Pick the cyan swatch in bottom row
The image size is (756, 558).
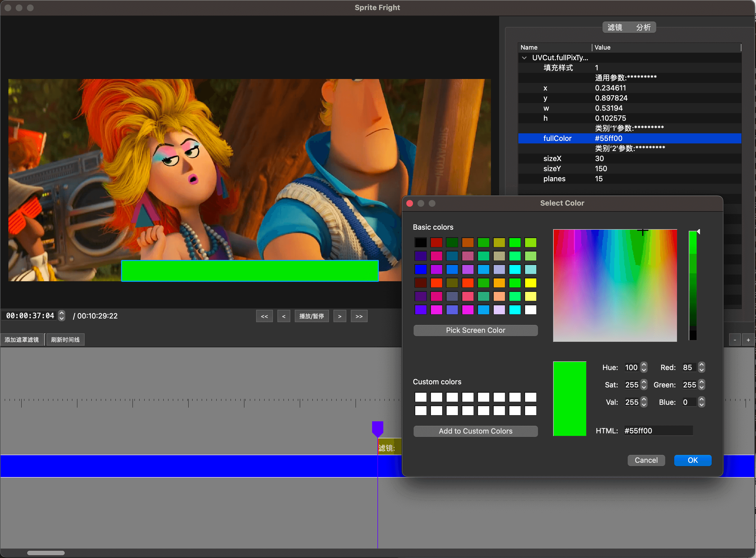515,310
